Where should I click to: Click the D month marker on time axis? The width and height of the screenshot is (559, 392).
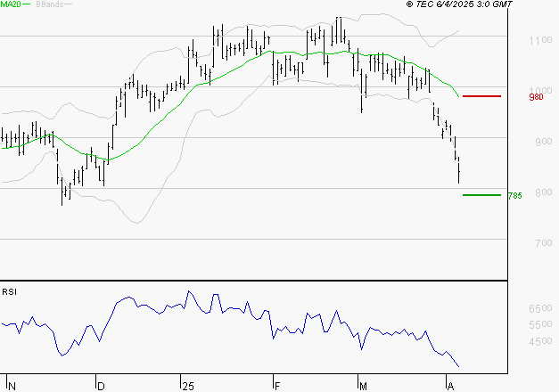pos(100,386)
